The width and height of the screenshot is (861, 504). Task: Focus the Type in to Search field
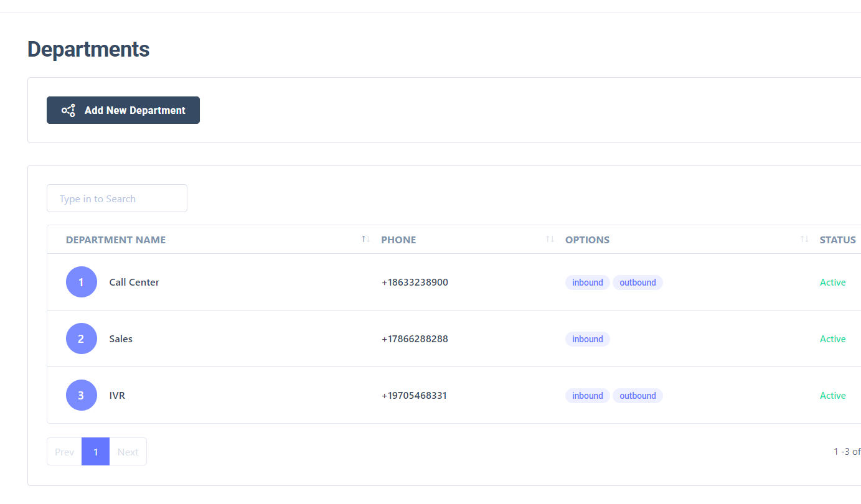pos(117,198)
